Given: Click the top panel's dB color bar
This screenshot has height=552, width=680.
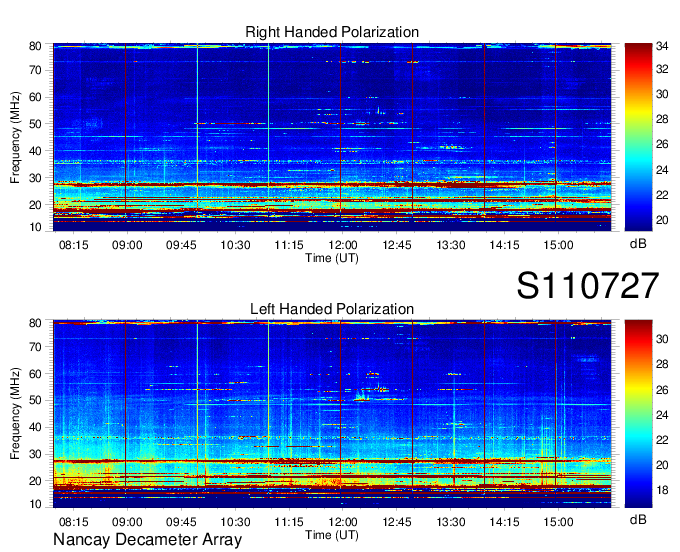Looking at the screenshot, I should [638, 137].
